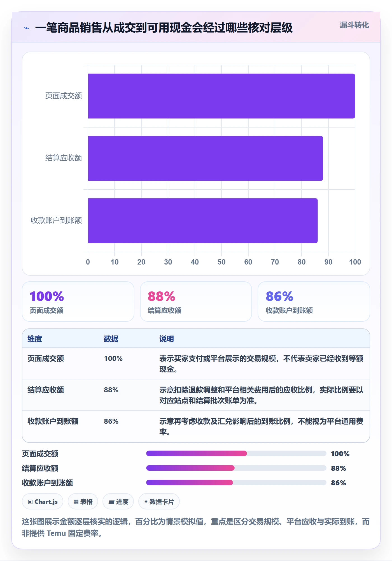Click the chart y-axis label 结算应收额
392x561 pixels.
coord(64,158)
